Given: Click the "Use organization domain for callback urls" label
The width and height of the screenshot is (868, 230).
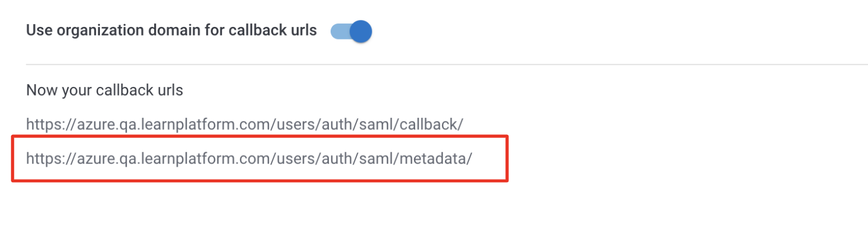Looking at the screenshot, I should click(x=171, y=31).
